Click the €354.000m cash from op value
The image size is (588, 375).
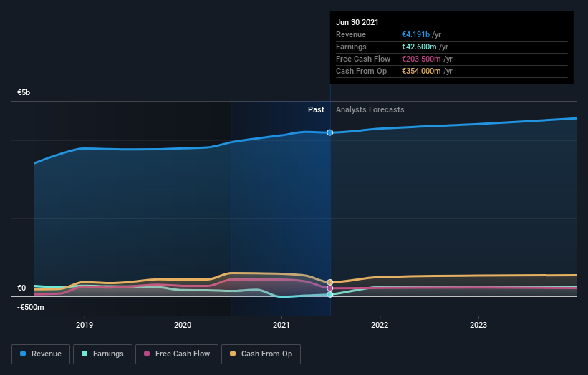pyautogui.click(x=421, y=71)
